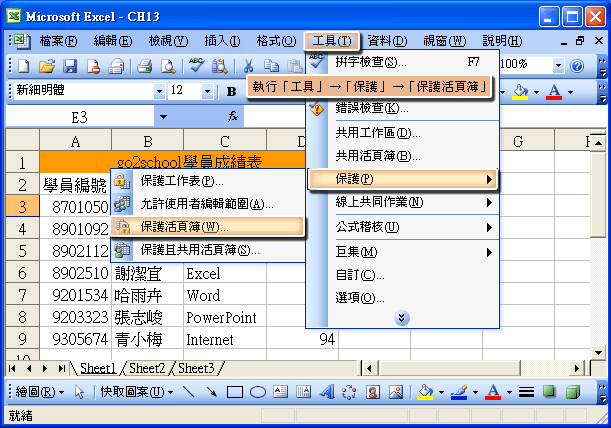Click the vertical scrollbar down arrow
Viewport: 611px width, 428px height.
coord(599,353)
